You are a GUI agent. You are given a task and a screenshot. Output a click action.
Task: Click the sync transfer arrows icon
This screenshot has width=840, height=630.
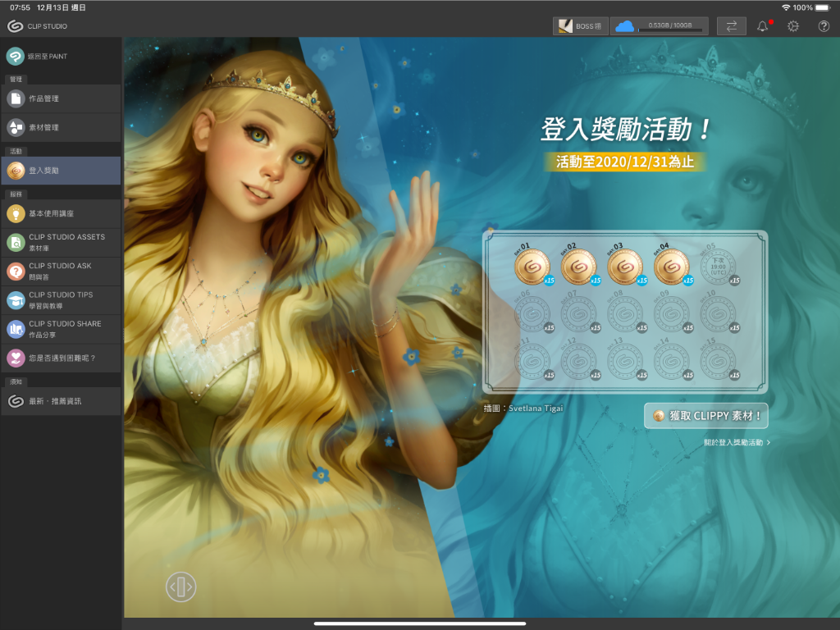click(x=731, y=25)
